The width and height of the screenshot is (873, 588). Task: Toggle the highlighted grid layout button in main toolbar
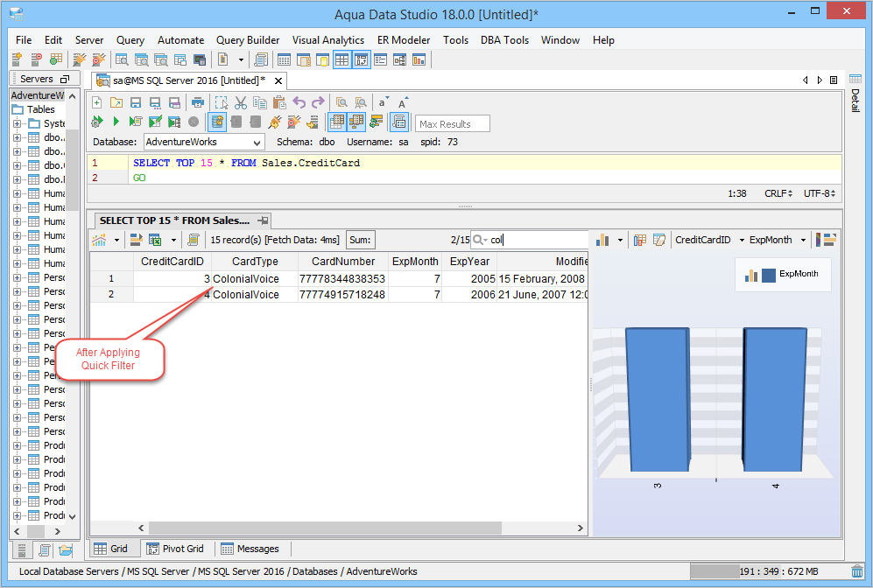[341, 59]
